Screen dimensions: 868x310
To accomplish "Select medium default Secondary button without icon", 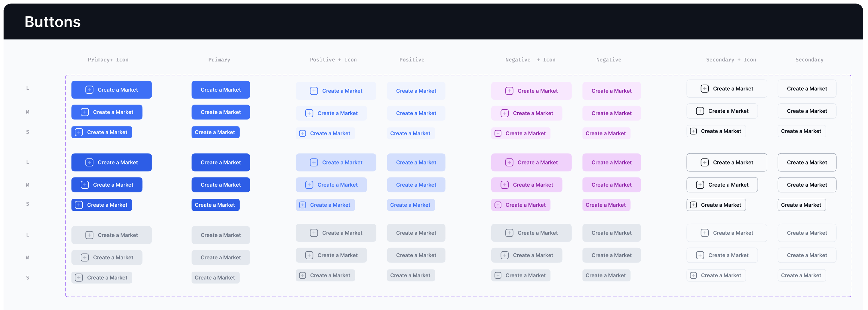I will pyautogui.click(x=807, y=111).
